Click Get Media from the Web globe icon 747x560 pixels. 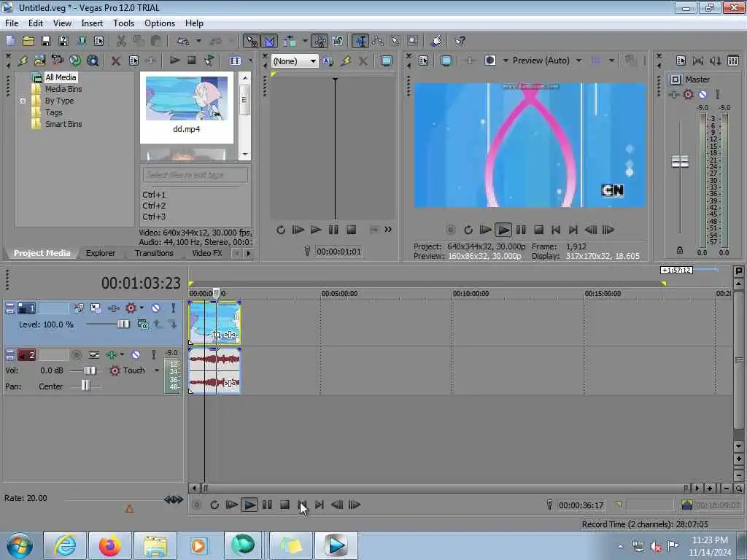click(75, 61)
